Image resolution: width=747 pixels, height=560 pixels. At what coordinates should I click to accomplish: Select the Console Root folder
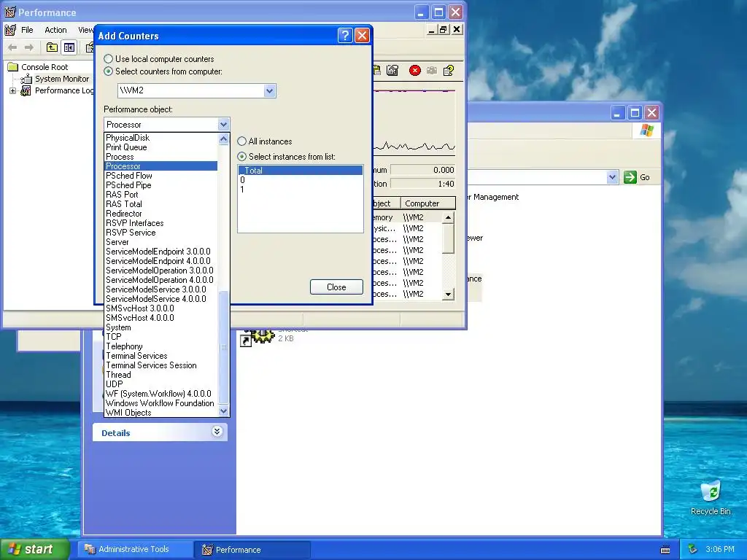pos(44,67)
